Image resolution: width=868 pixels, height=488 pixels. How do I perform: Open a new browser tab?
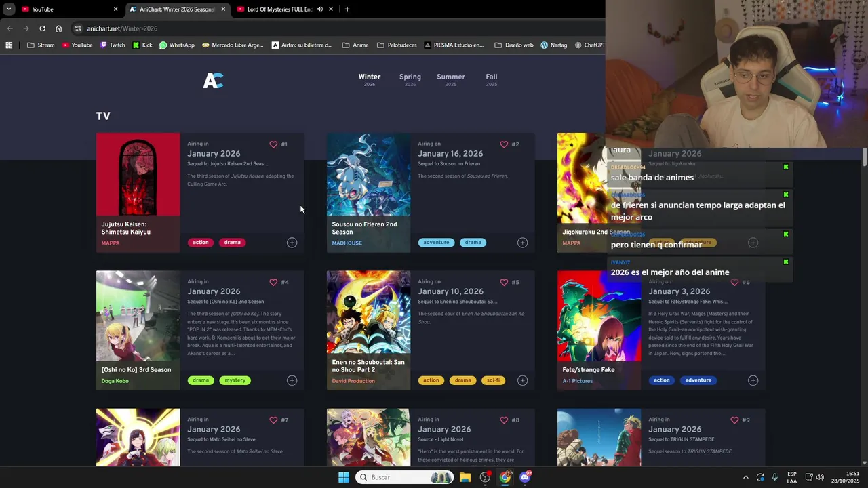(x=347, y=9)
